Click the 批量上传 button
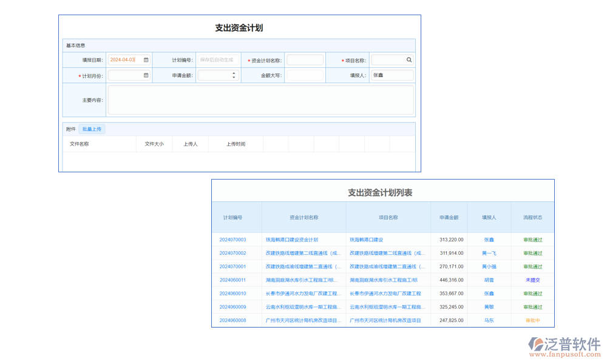Image resolution: width=607 pixels, height=364 pixels. click(92, 129)
